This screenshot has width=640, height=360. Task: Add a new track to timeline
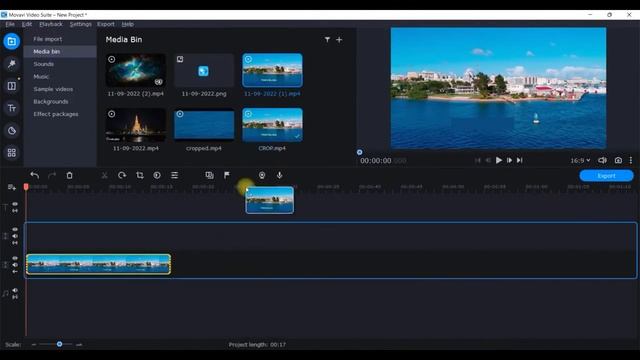[11, 187]
